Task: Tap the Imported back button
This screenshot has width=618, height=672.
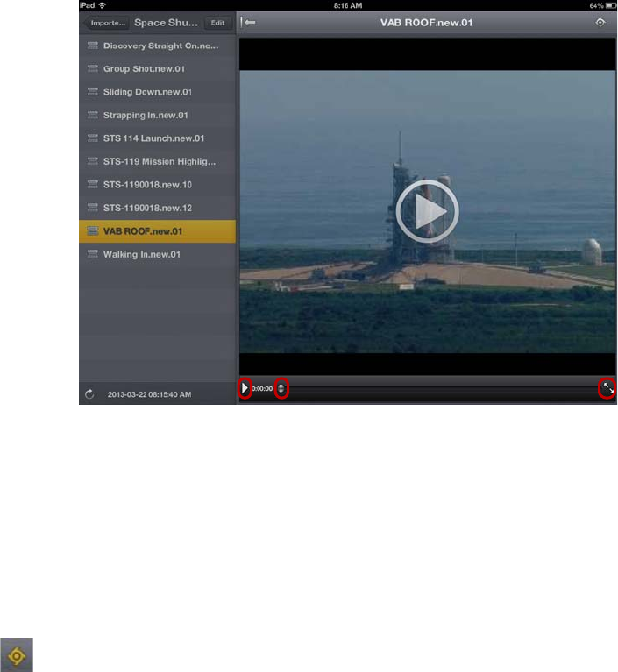Action: pos(107,23)
